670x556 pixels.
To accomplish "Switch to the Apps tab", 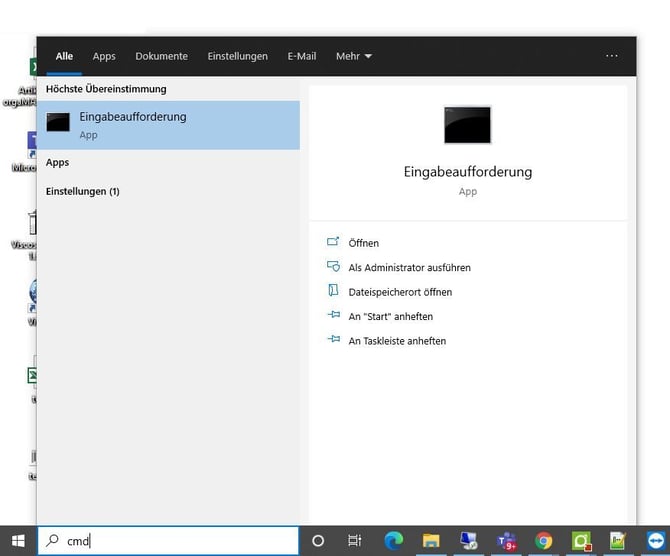I will 104,57.
